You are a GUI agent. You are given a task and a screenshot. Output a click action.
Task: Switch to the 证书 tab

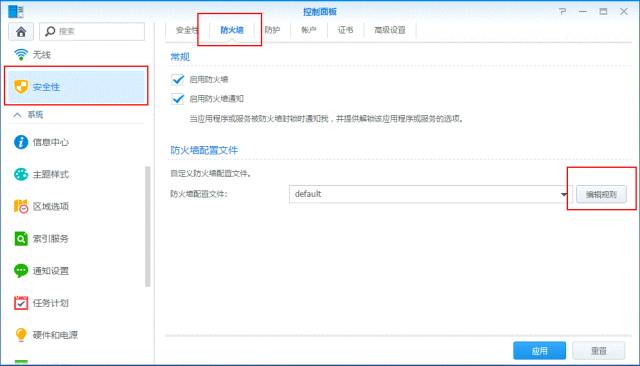pos(345,30)
